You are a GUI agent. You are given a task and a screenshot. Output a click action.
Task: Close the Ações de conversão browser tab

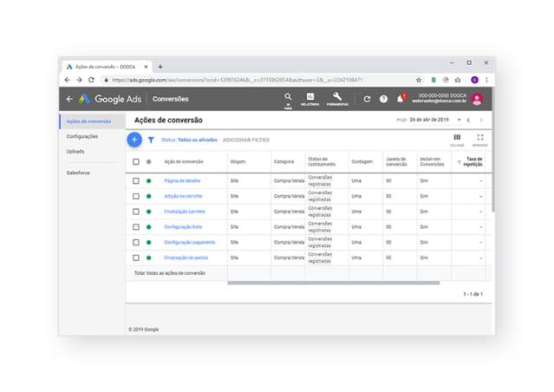click(146, 67)
